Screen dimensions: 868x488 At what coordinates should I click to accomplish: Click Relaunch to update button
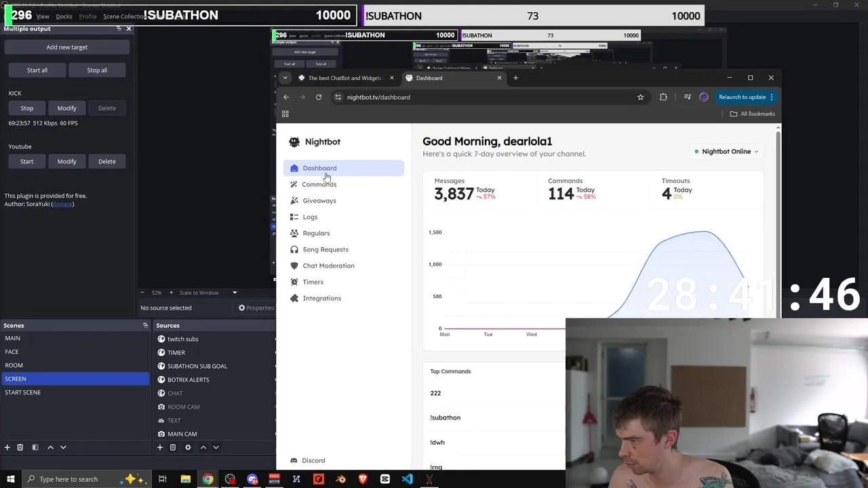pos(743,97)
